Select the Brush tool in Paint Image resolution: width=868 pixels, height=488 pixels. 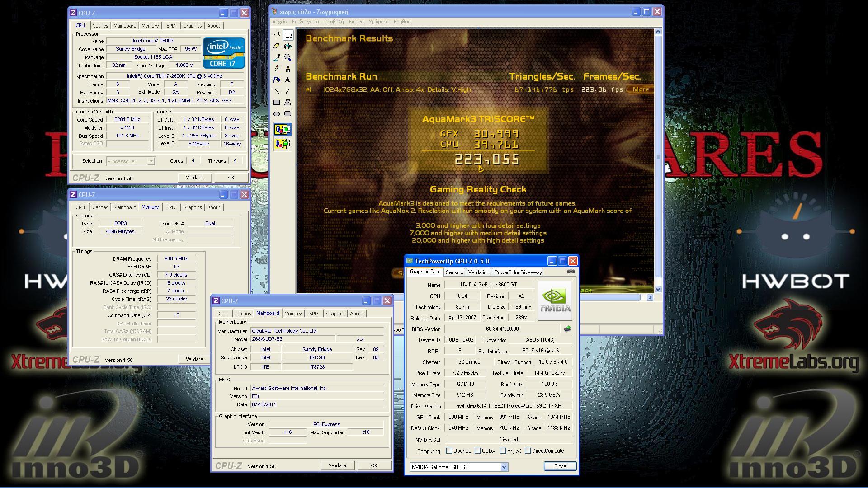tap(288, 69)
